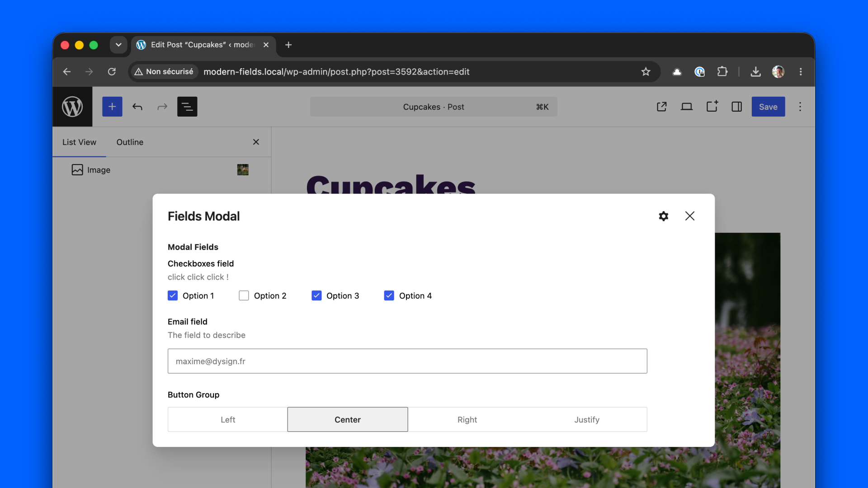Redo the editor change

tap(162, 107)
